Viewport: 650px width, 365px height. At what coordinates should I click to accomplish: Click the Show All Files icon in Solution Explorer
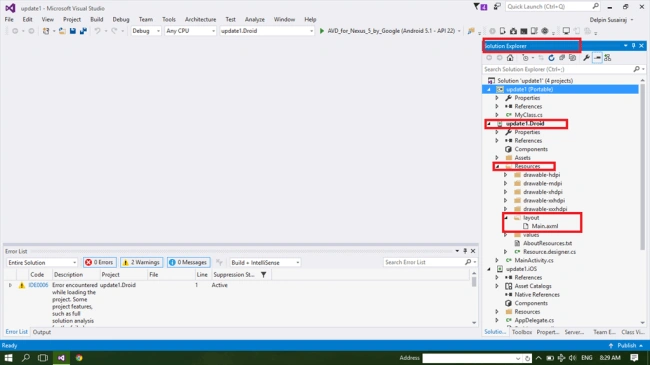572,58
